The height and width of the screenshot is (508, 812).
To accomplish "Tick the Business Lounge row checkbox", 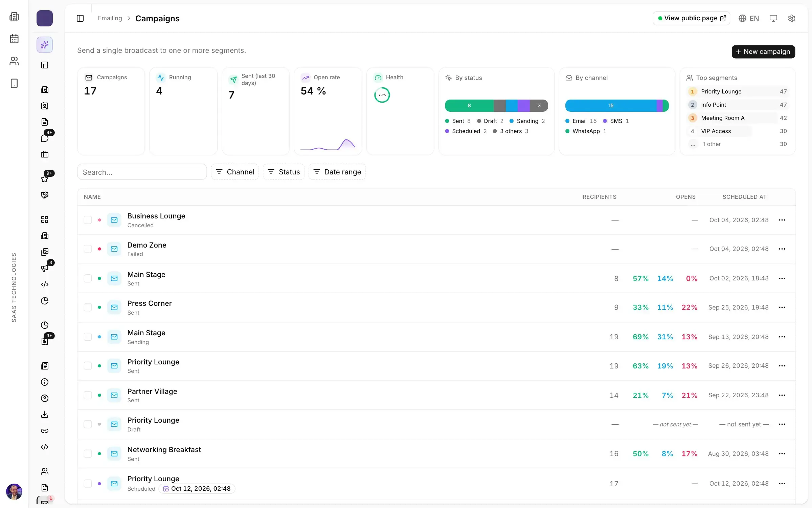I will (x=88, y=220).
